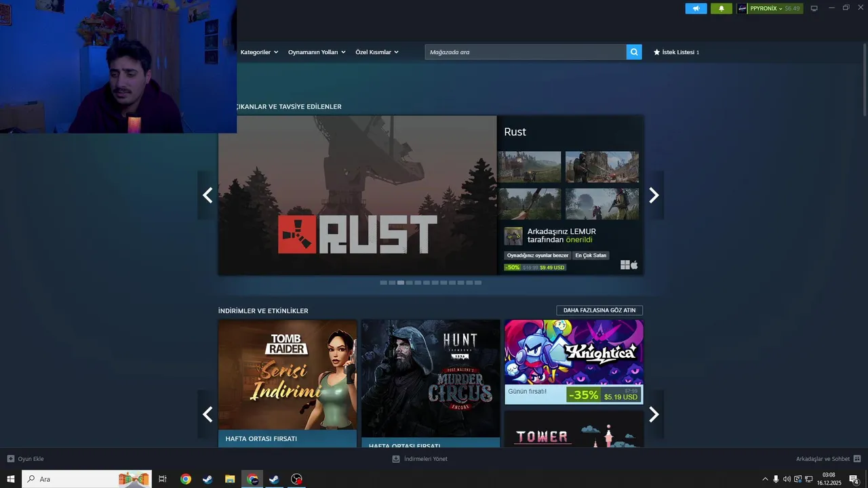The image size is (868, 488).
Task: View Rust's bottom-right screenshot thumbnail
Action: (602, 204)
